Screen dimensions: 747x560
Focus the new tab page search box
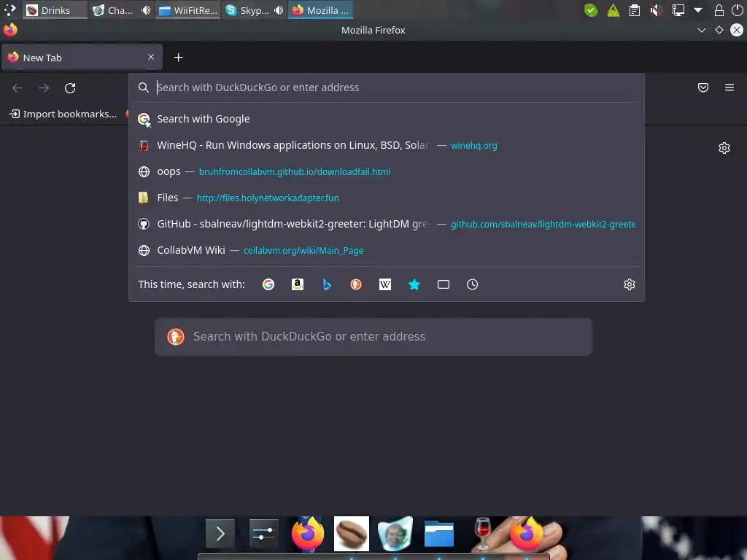(x=373, y=337)
